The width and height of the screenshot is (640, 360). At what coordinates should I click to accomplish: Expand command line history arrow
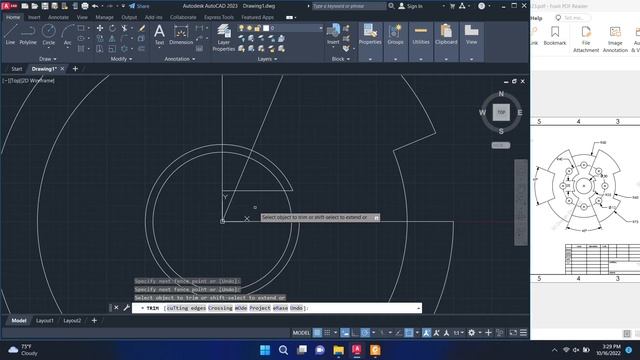click(418, 308)
